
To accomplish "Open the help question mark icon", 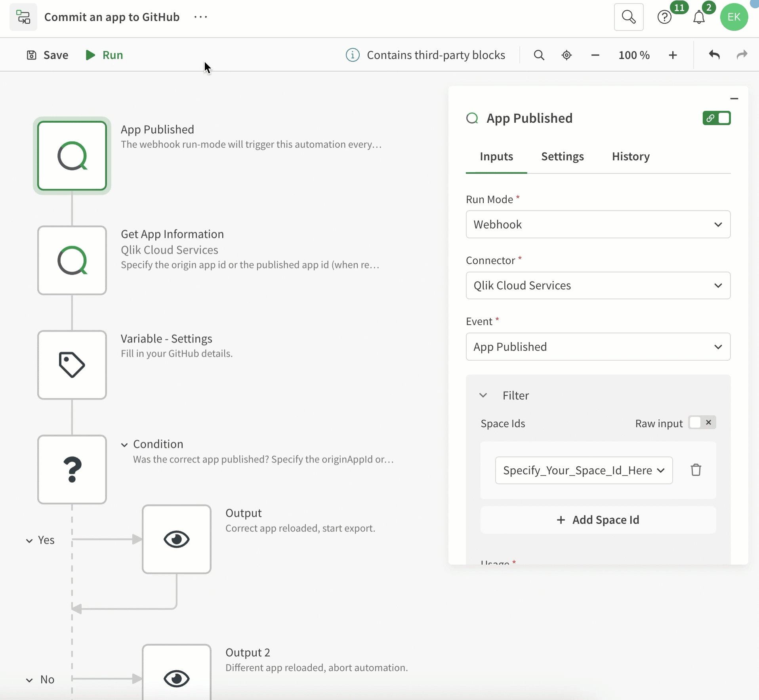I will click(x=664, y=17).
